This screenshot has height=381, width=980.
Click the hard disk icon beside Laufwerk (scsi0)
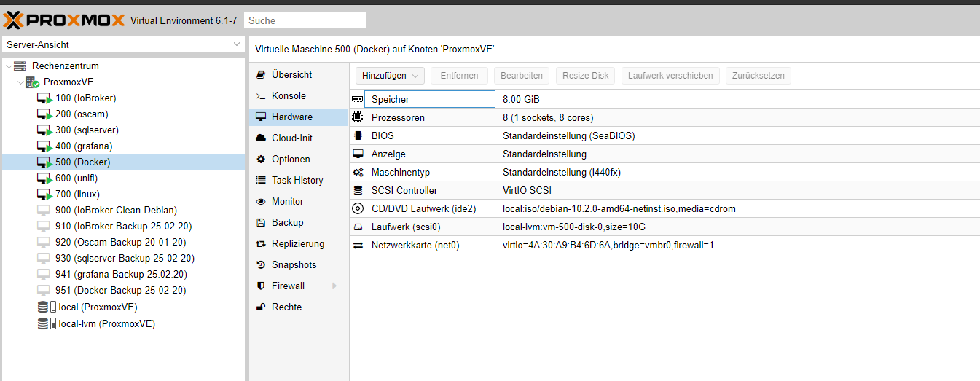[358, 227]
